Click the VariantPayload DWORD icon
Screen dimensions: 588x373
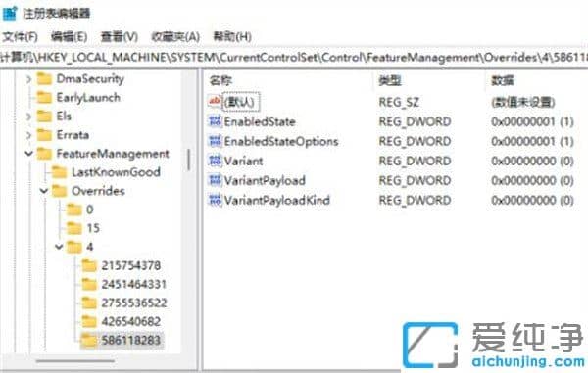[x=215, y=180]
